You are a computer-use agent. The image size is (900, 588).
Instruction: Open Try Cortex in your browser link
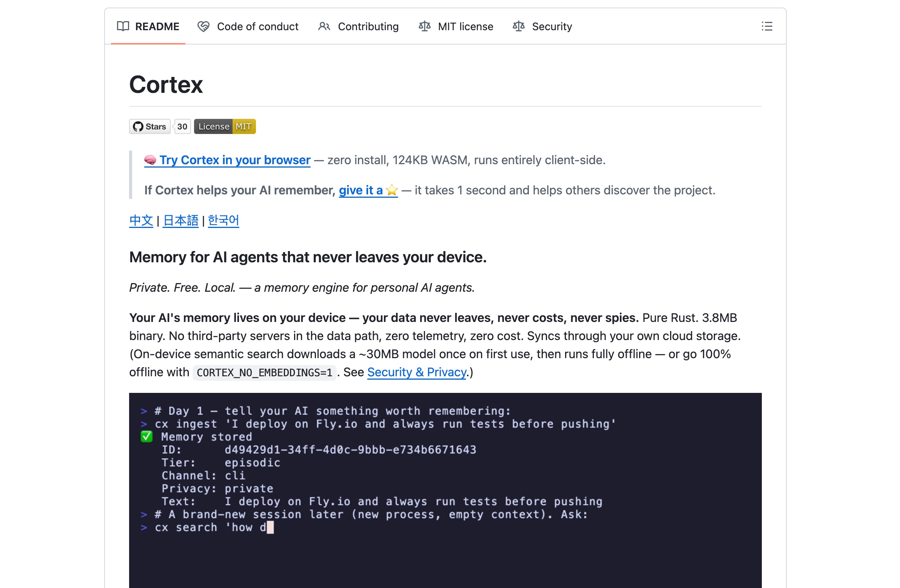[227, 160]
